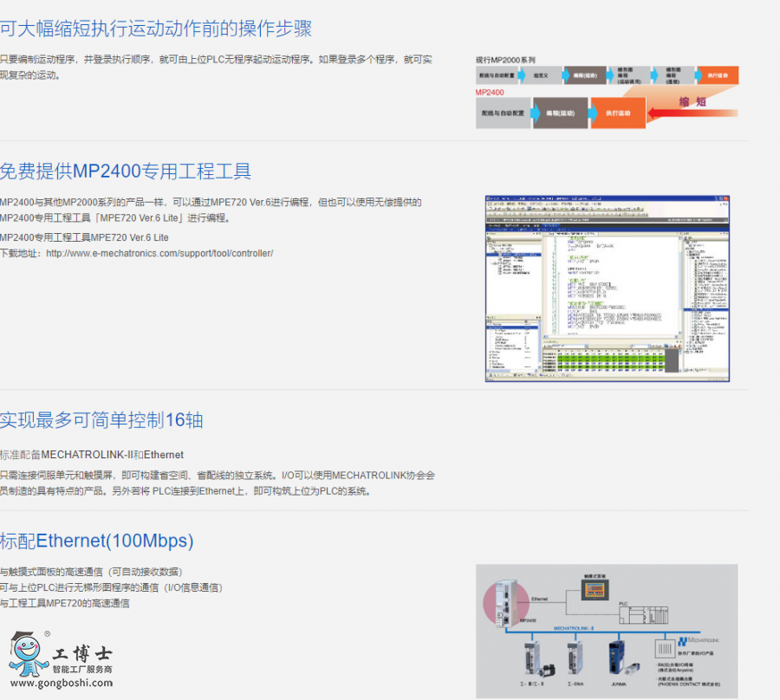This screenshot has width=780, height=700.
Task: Click the 梯形图编程(通信) block
Action: 673,75
